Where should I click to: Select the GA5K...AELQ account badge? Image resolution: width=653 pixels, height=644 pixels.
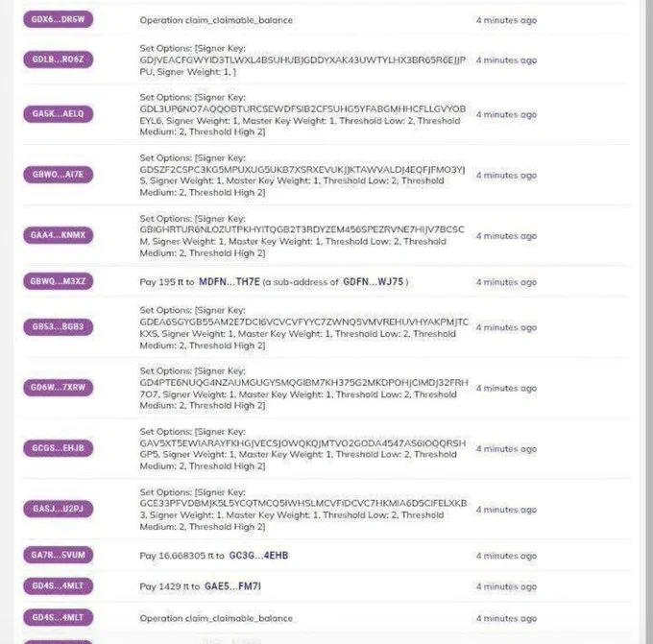coord(58,113)
